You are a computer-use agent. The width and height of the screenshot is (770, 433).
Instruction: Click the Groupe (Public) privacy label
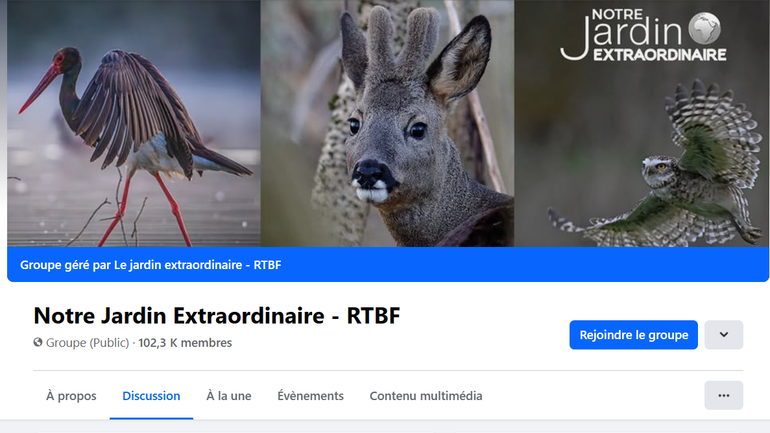88,343
